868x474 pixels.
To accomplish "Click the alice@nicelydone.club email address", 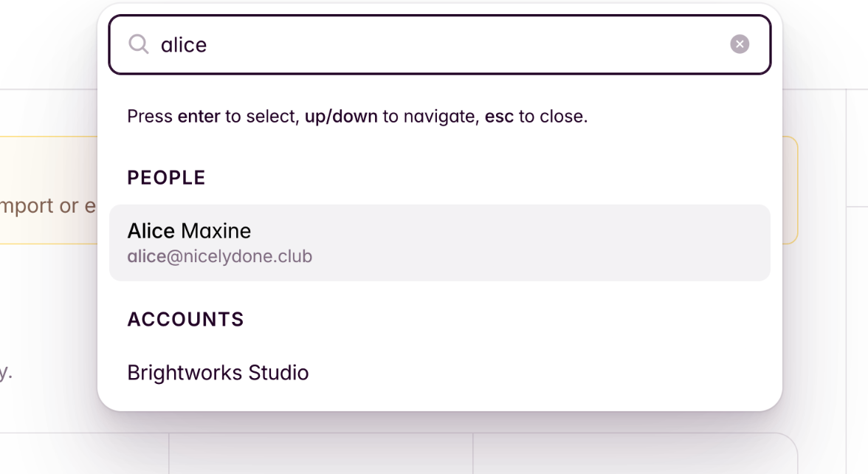I will pos(220,257).
